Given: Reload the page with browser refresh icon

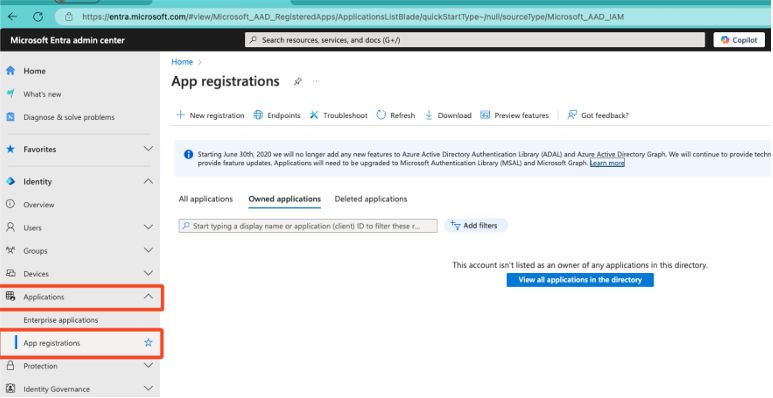Looking at the screenshot, I should [x=37, y=16].
